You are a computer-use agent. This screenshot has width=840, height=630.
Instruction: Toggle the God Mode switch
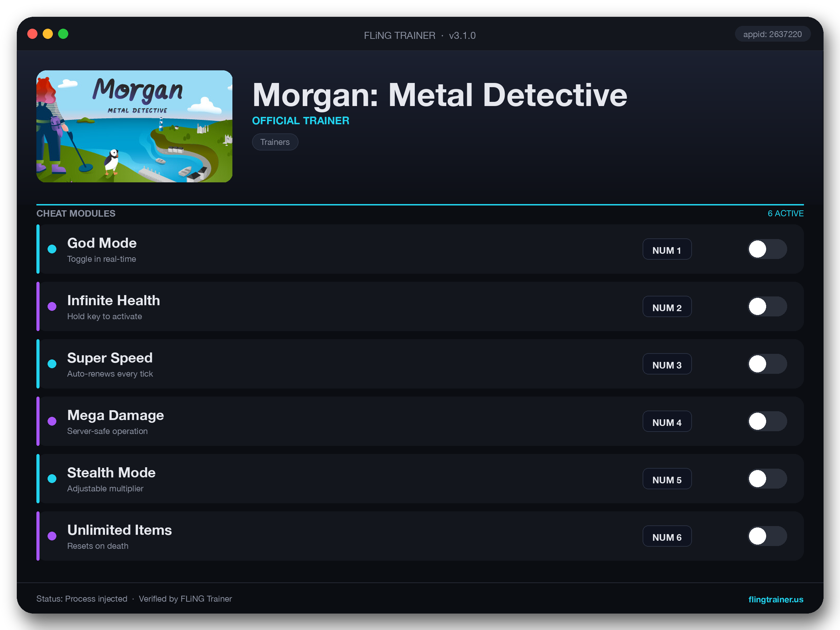click(767, 249)
